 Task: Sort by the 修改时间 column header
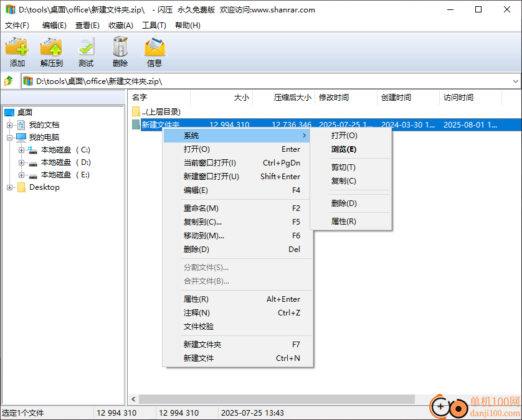pos(346,98)
